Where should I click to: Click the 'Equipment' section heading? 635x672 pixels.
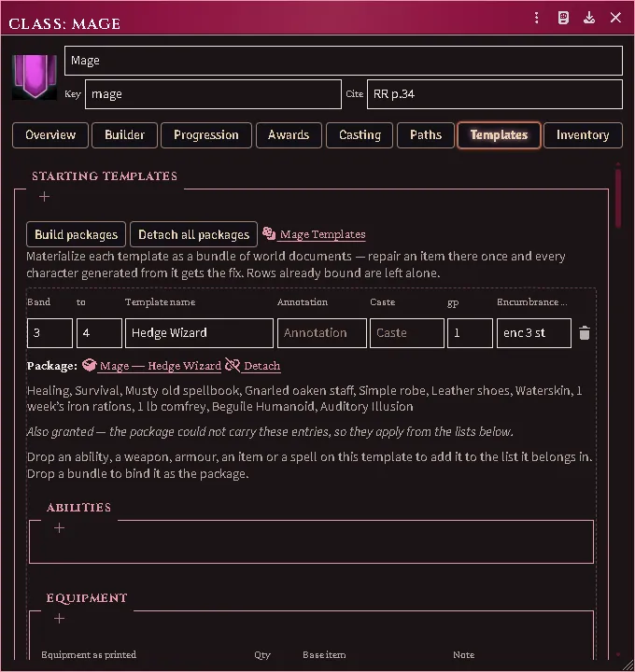click(x=87, y=598)
